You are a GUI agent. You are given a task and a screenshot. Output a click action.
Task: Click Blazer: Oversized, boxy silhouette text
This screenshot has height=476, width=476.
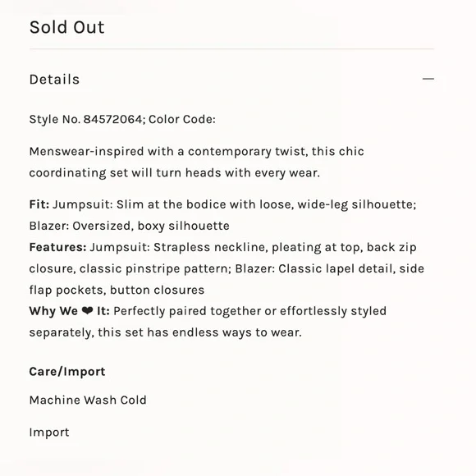pos(130,226)
